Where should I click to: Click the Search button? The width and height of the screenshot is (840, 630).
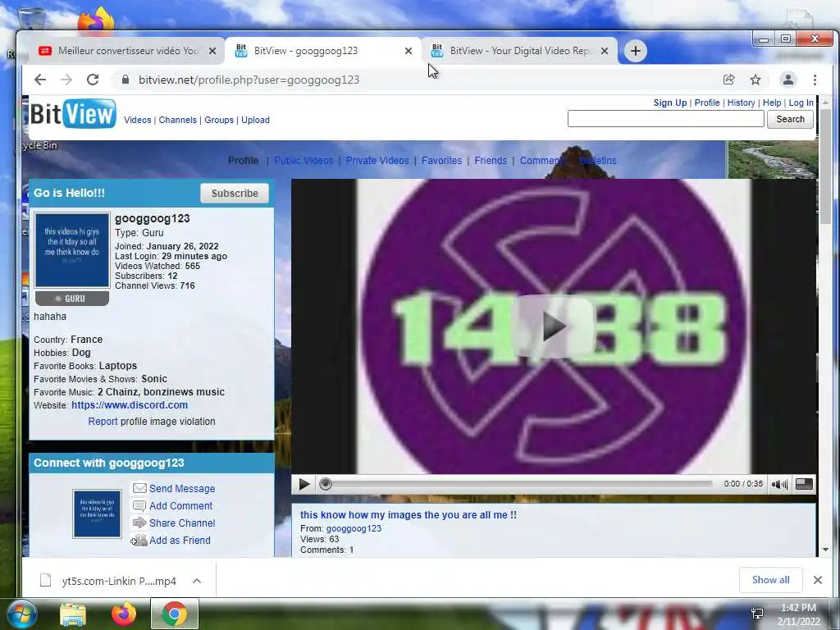790,119
